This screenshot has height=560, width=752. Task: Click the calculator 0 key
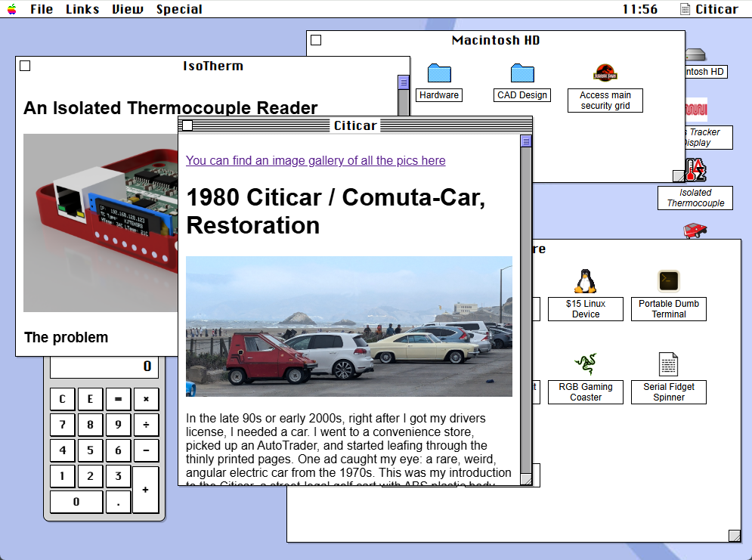(x=76, y=502)
